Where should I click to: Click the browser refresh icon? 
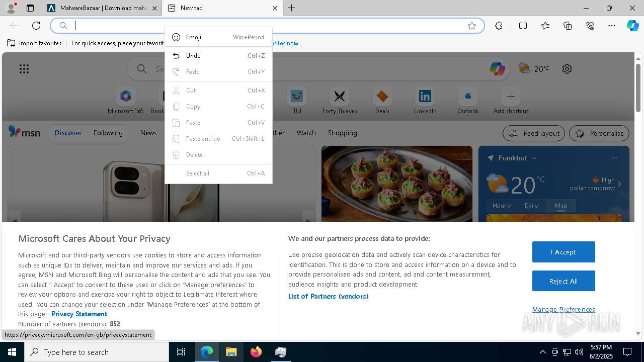[36, 26]
